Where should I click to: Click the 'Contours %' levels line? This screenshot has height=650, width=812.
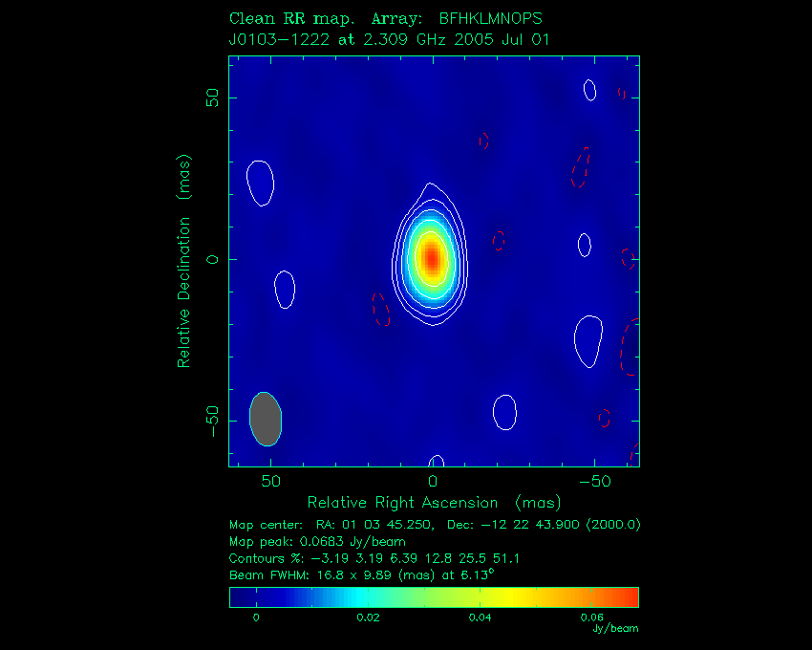coord(374,558)
